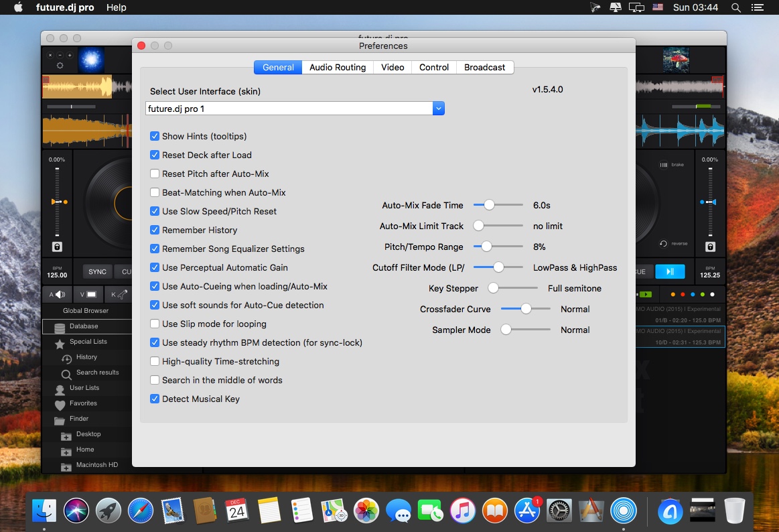Select the Favorites heart icon
The height and width of the screenshot is (532, 779).
coord(60,404)
